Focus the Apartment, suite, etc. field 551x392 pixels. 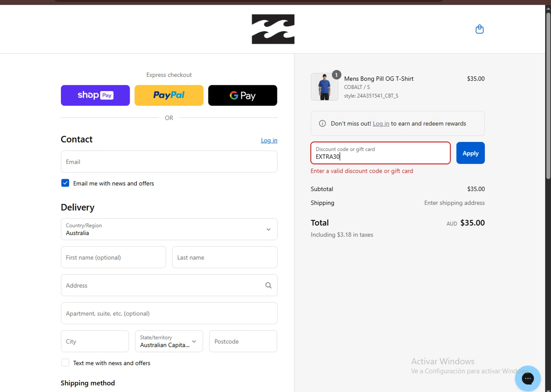pyautogui.click(x=169, y=313)
